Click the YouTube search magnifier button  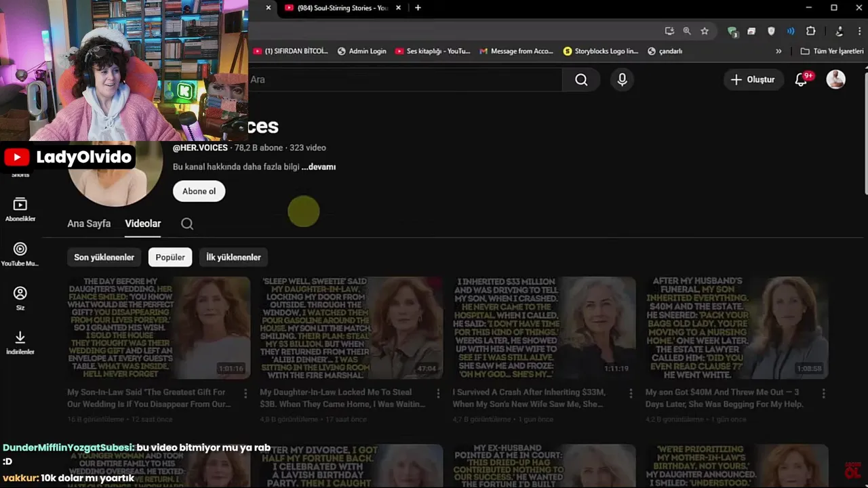(x=581, y=80)
